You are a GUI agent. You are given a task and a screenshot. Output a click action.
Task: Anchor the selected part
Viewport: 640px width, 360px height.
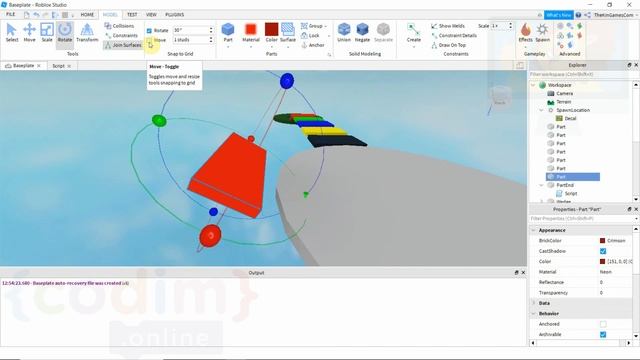313,45
